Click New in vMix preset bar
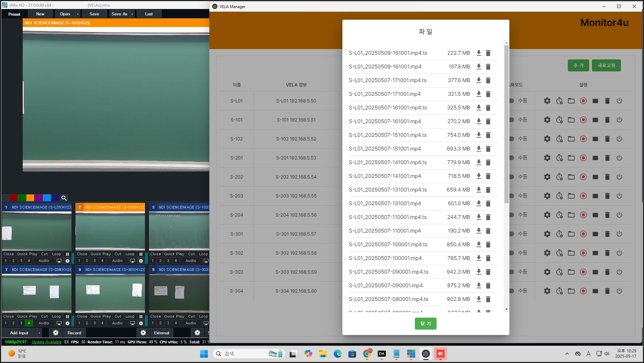 [x=40, y=14]
